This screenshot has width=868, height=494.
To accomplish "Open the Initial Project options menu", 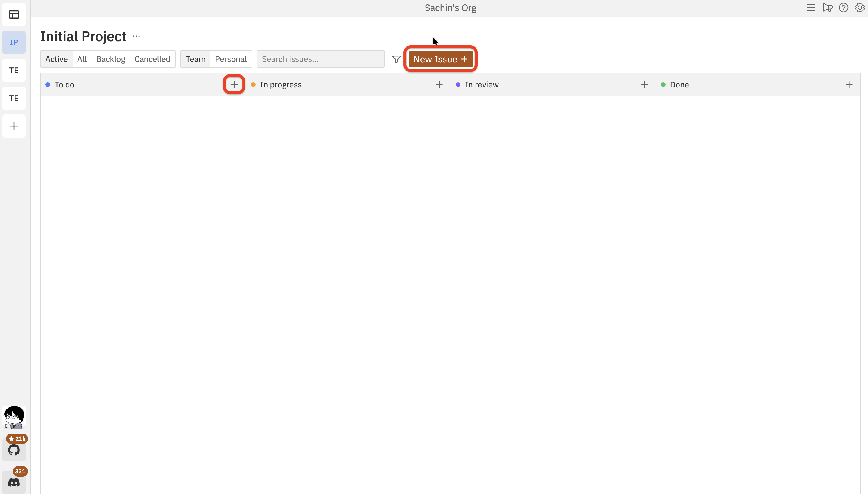I will click(136, 36).
